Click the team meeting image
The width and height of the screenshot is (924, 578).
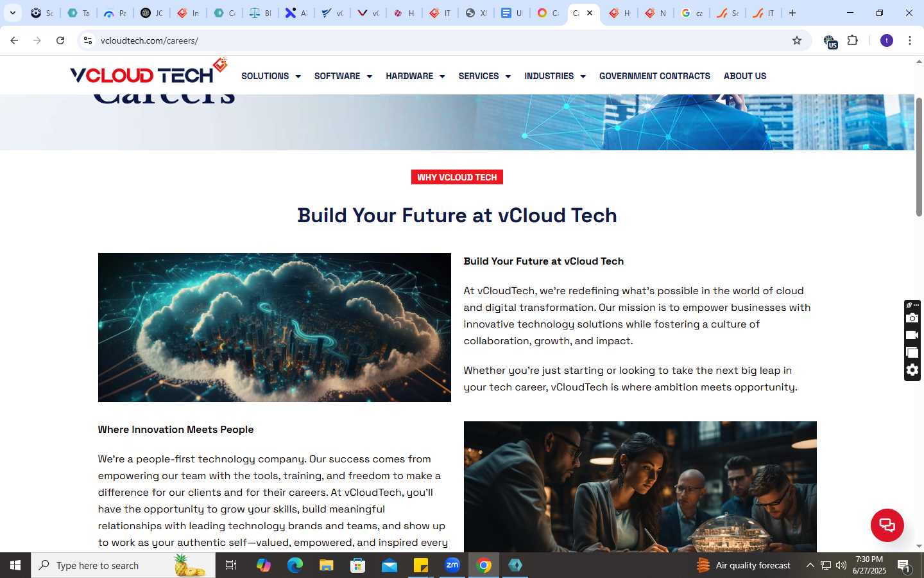pos(640,486)
